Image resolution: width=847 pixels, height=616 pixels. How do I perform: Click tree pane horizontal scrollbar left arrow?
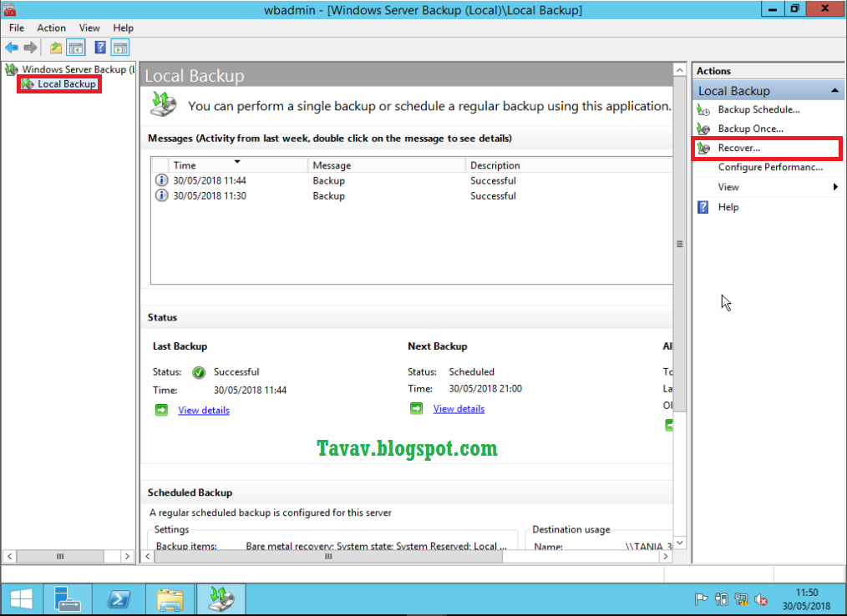pyautogui.click(x=10, y=556)
